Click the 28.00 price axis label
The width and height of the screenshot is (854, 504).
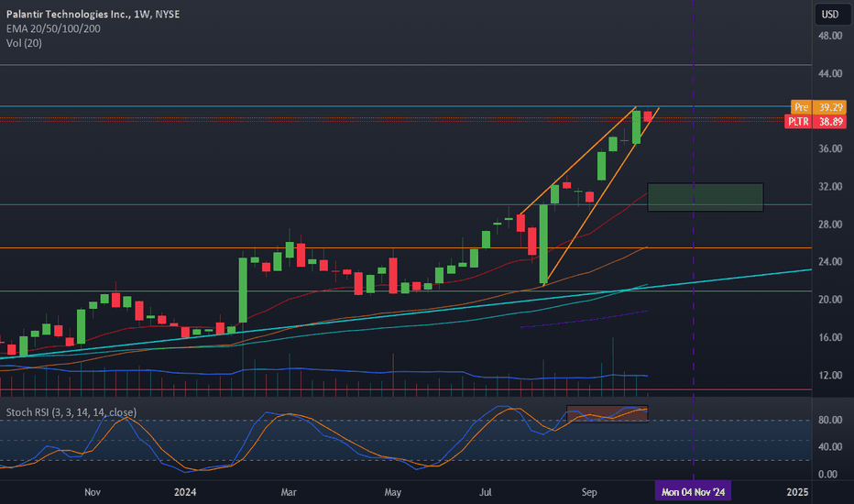[830, 225]
